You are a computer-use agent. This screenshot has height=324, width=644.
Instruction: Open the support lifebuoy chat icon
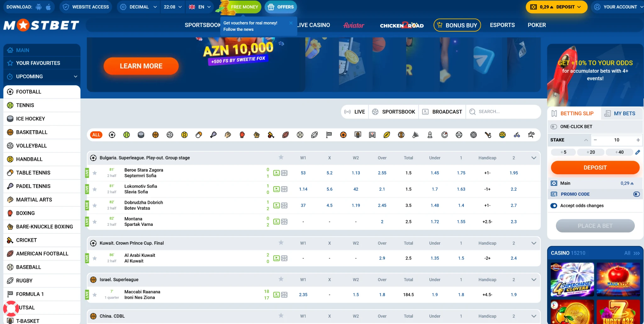pyautogui.click(x=11, y=309)
